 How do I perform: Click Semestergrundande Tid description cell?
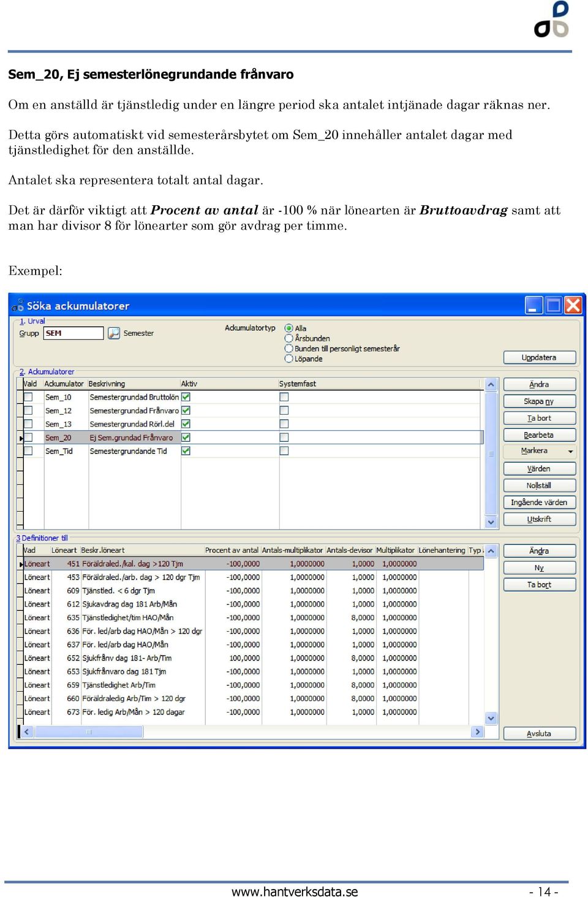tap(134, 451)
